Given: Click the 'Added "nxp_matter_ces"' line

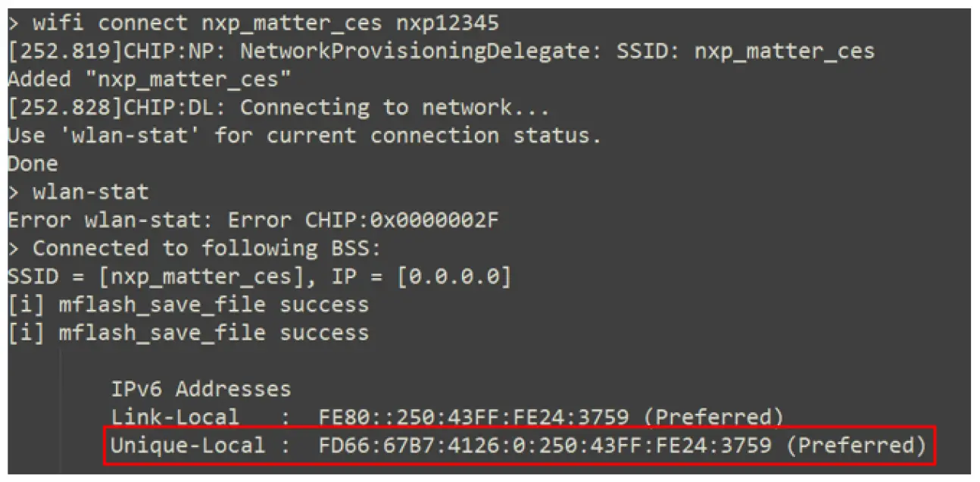Looking at the screenshot, I should pyautogui.click(x=149, y=80).
